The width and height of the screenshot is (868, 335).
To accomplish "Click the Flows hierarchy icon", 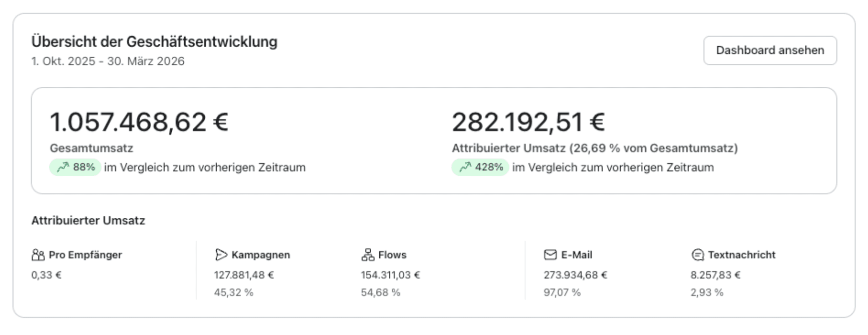I will [368, 255].
